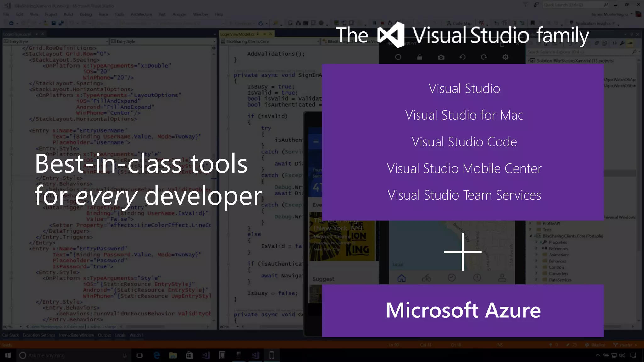This screenshot has height=362, width=644.
Task: Open Microsoft Edge from the taskbar
Action: [157, 355]
